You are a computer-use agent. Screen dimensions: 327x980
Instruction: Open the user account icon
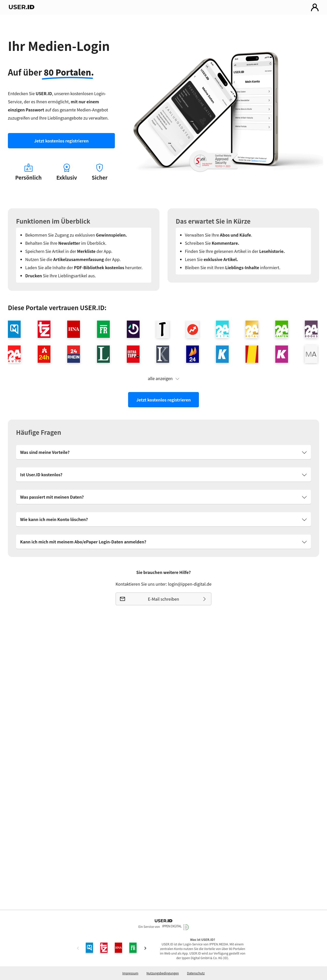(x=315, y=7)
